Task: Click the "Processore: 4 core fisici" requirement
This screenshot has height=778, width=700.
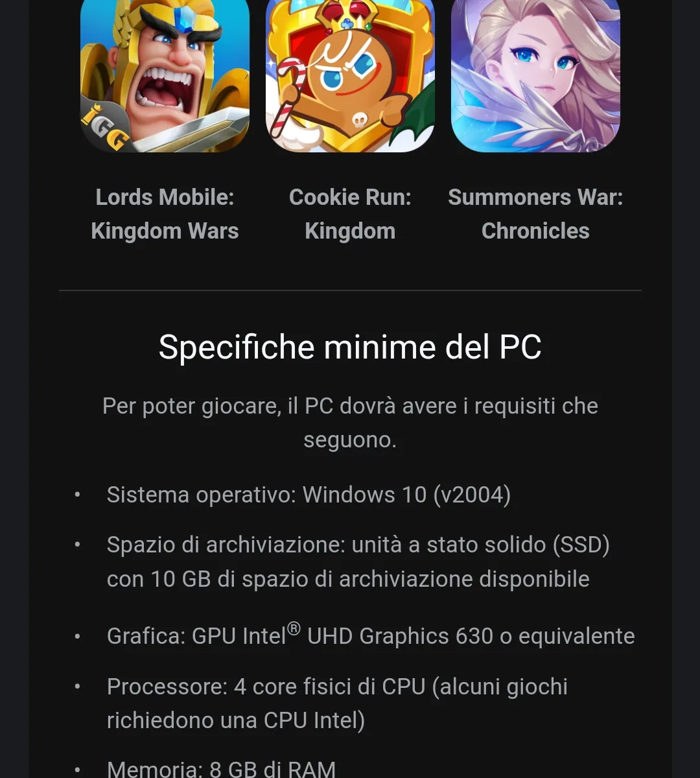Action: click(x=337, y=703)
